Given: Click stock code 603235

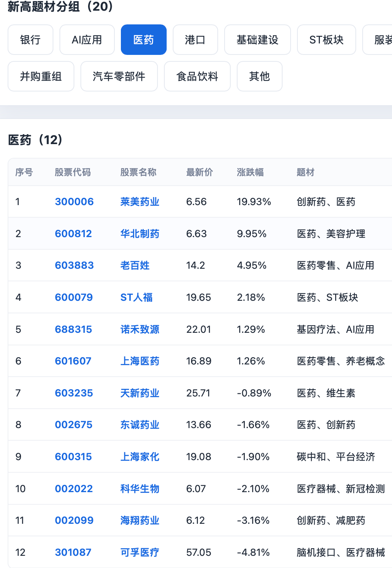Looking at the screenshot, I should pyautogui.click(x=74, y=393).
